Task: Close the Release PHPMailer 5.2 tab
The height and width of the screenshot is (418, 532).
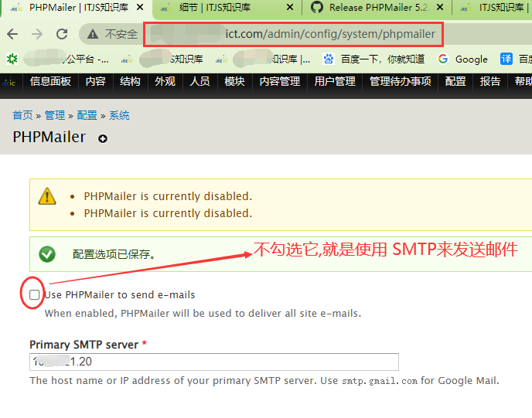Action: click(440, 7)
